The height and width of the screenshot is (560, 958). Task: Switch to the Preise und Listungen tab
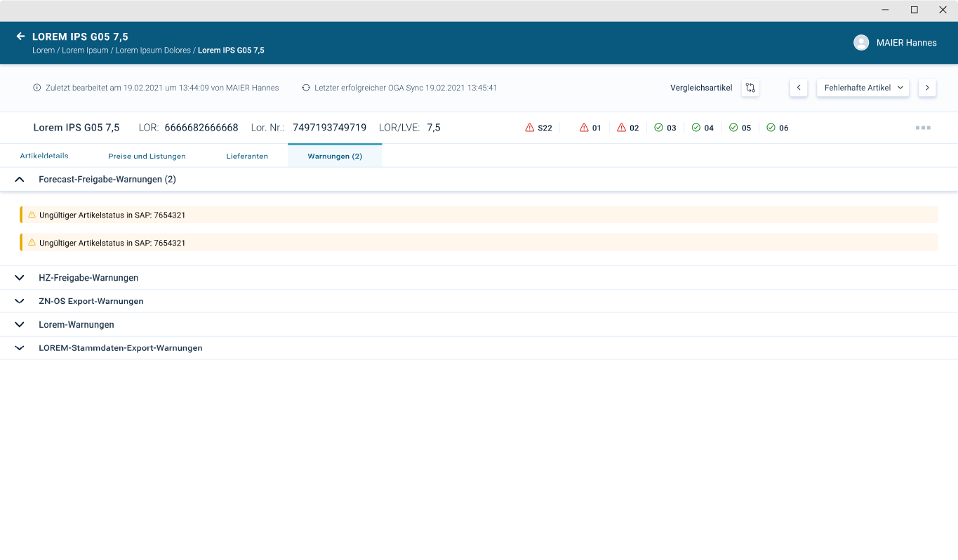coord(147,156)
